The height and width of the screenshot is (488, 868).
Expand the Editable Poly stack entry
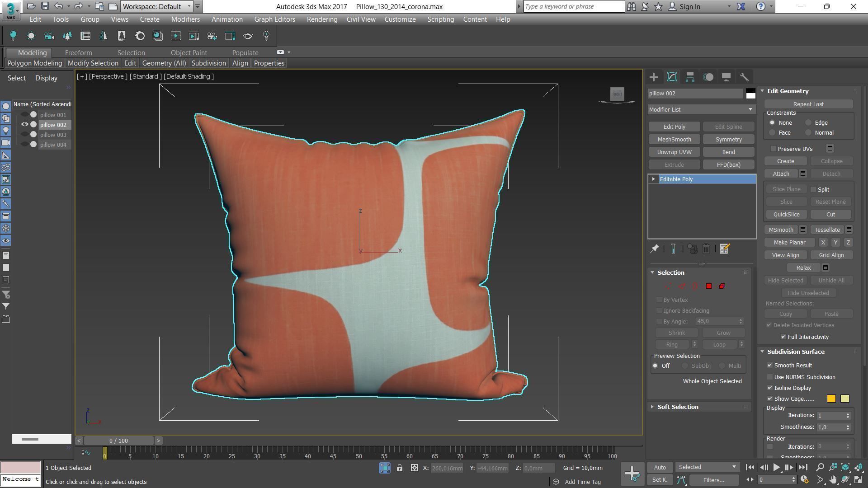coord(654,179)
